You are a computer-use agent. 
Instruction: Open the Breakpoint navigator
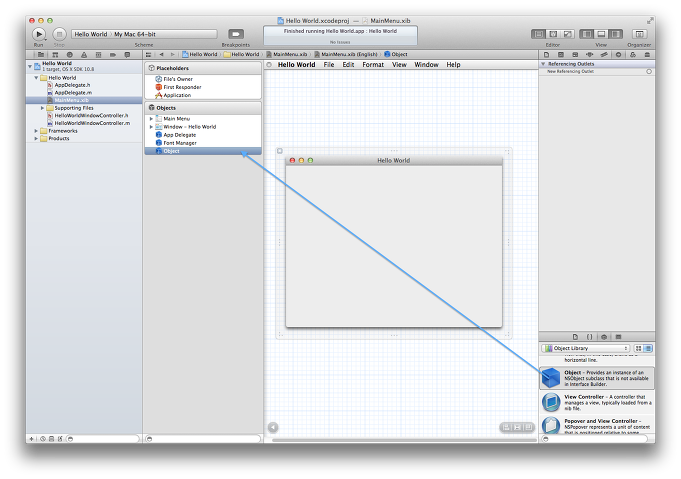pyautogui.click(x=113, y=55)
